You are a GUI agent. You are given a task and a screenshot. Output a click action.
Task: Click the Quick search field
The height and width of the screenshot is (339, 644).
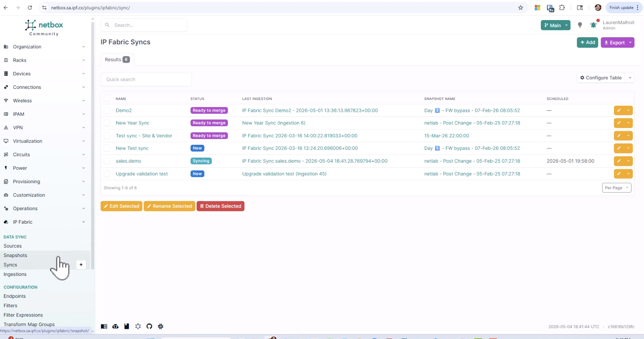[146, 79]
